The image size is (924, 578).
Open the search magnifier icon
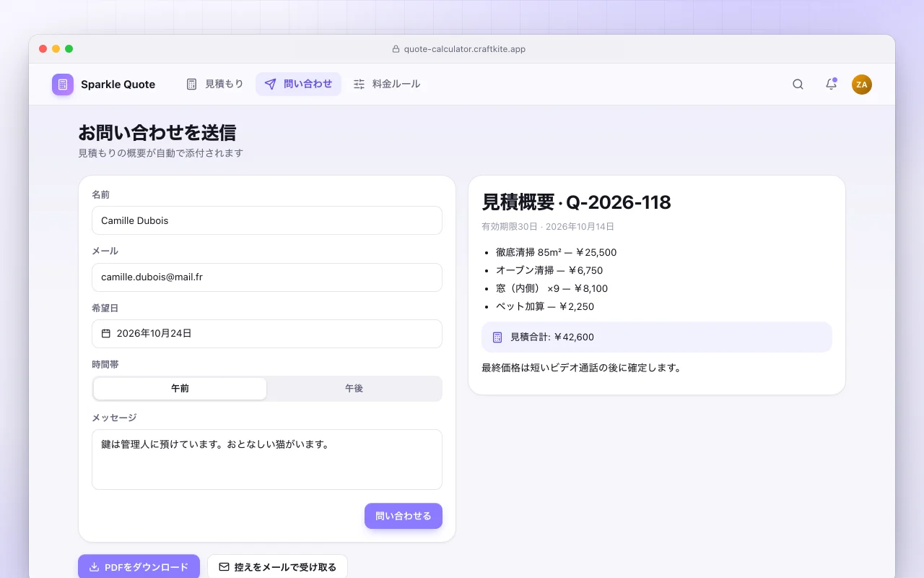click(x=798, y=85)
